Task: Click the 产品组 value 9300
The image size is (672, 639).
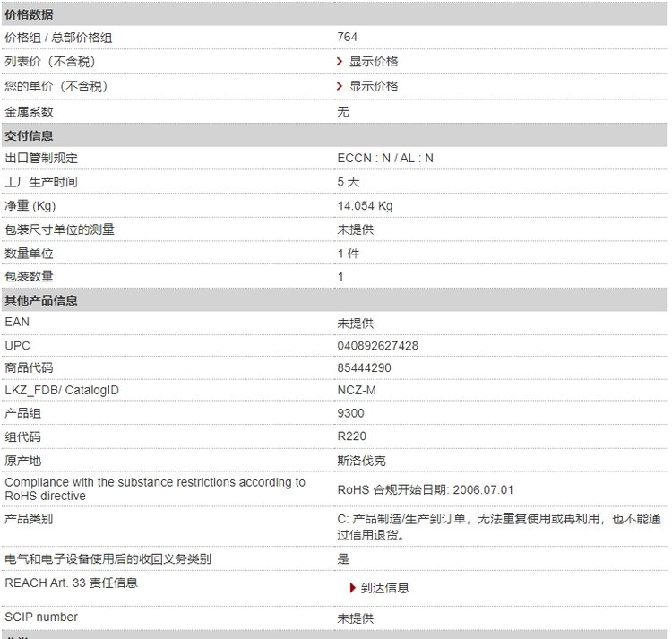Action: 351,413
